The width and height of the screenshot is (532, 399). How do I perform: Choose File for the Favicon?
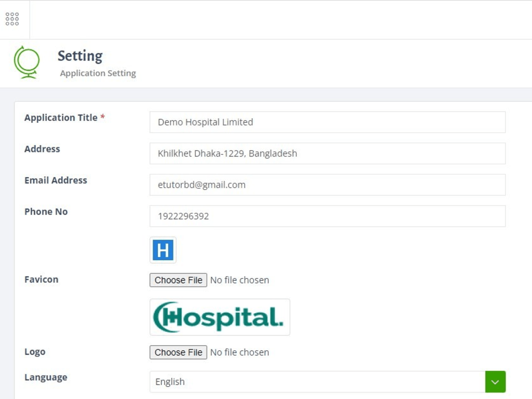[x=178, y=280]
